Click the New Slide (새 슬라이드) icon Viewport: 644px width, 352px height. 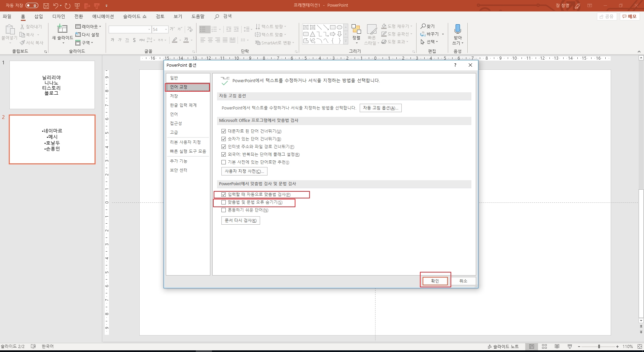62,29
